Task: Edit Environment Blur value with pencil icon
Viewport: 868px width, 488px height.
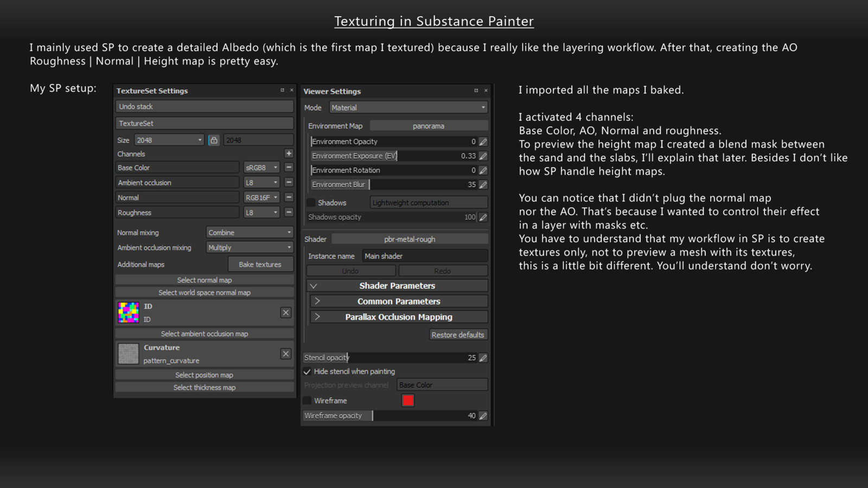Action: point(483,184)
